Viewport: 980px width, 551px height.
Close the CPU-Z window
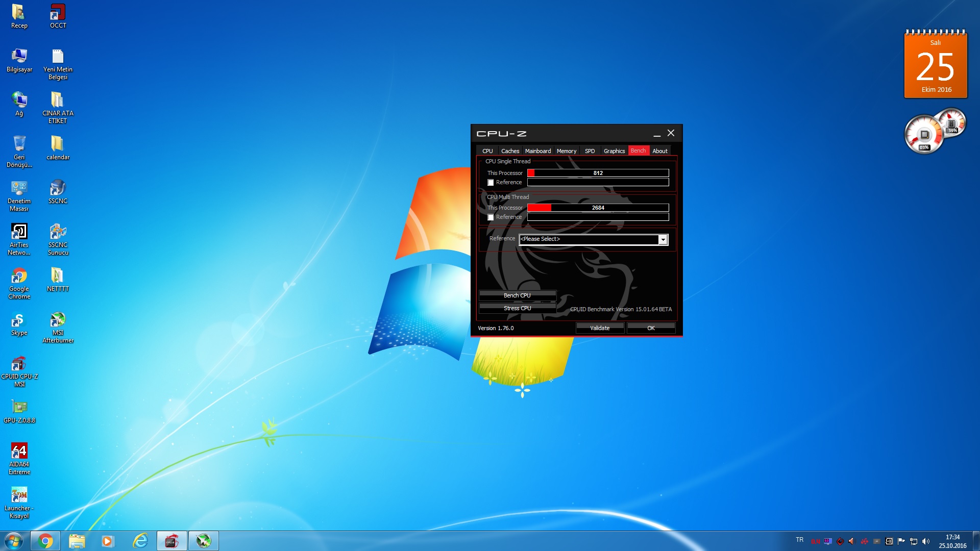point(671,133)
